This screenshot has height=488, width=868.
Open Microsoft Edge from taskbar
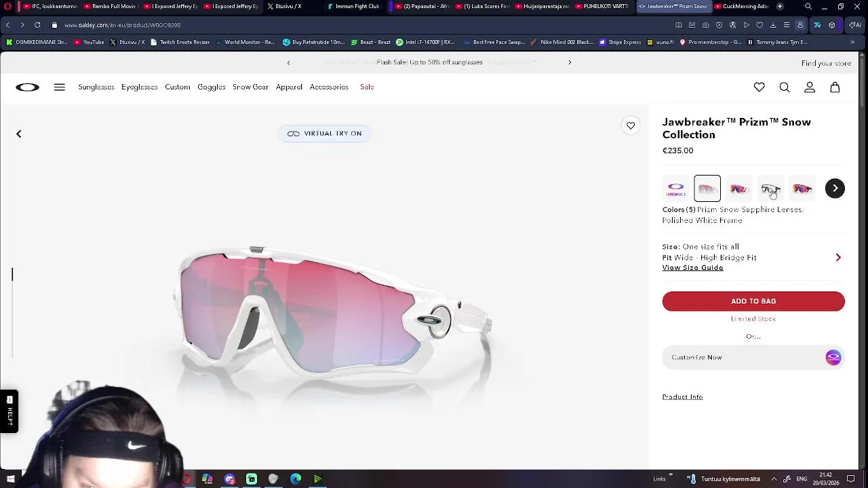296,479
